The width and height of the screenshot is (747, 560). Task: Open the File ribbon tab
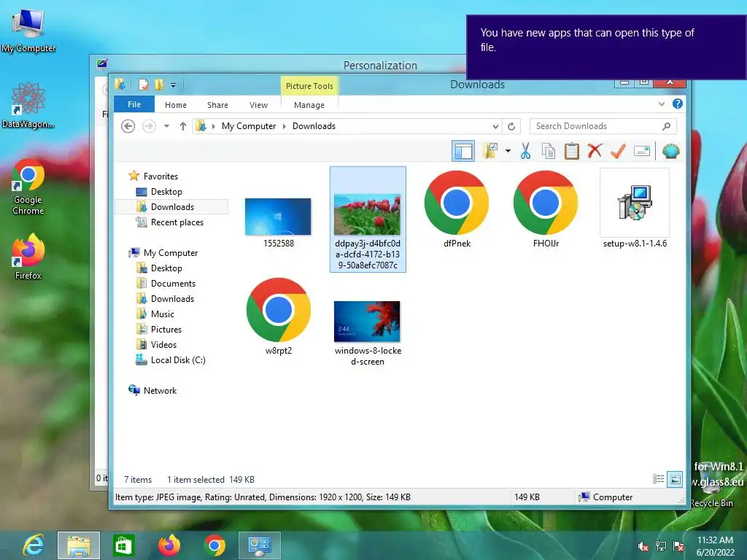[134, 104]
